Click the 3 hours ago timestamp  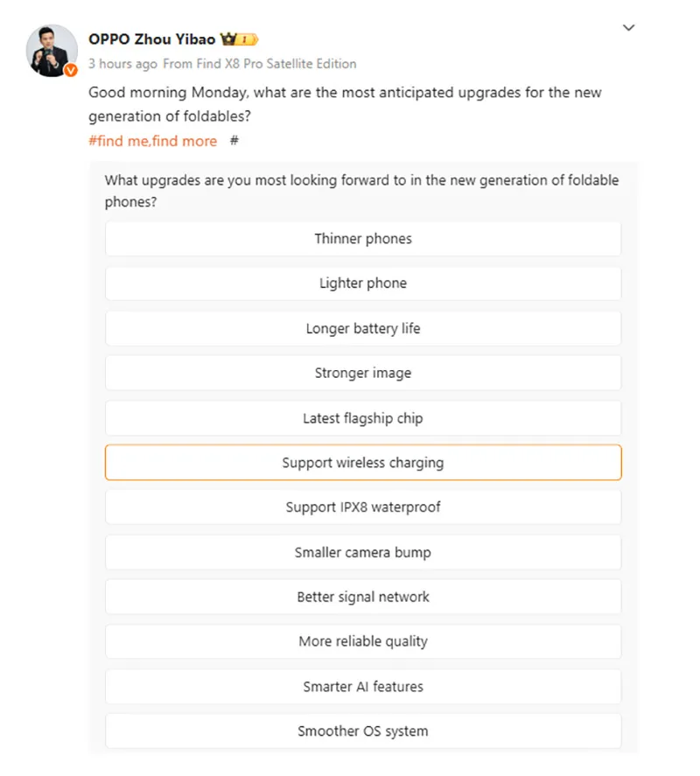pos(122,64)
